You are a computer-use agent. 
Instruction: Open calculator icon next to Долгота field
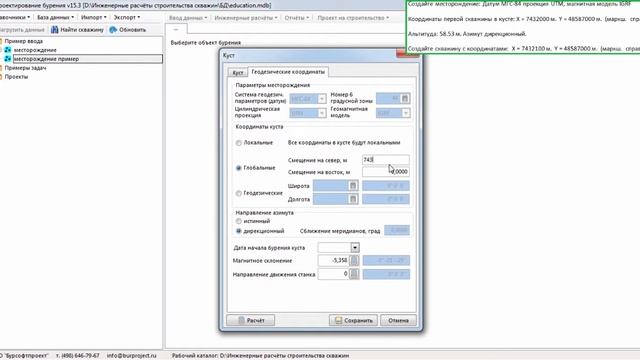(x=353, y=199)
